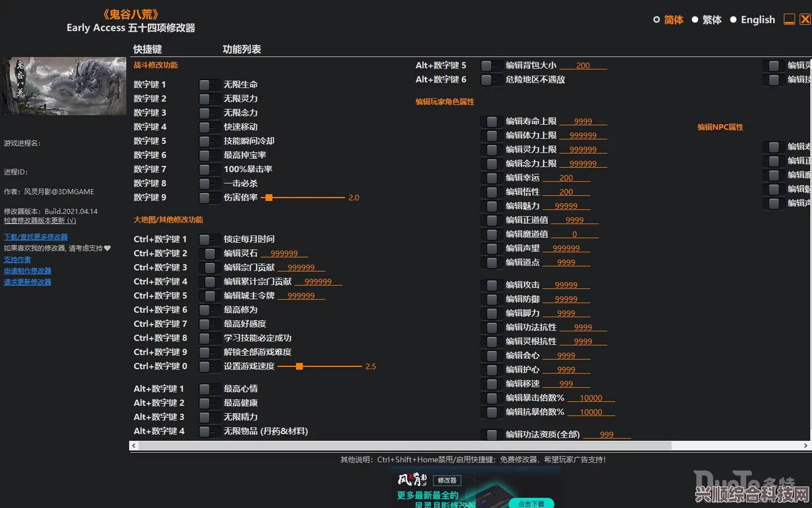The height and width of the screenshot is (508, 812).
Task: Click the scrollbar right arrow
Action: (x=805, y=446)
